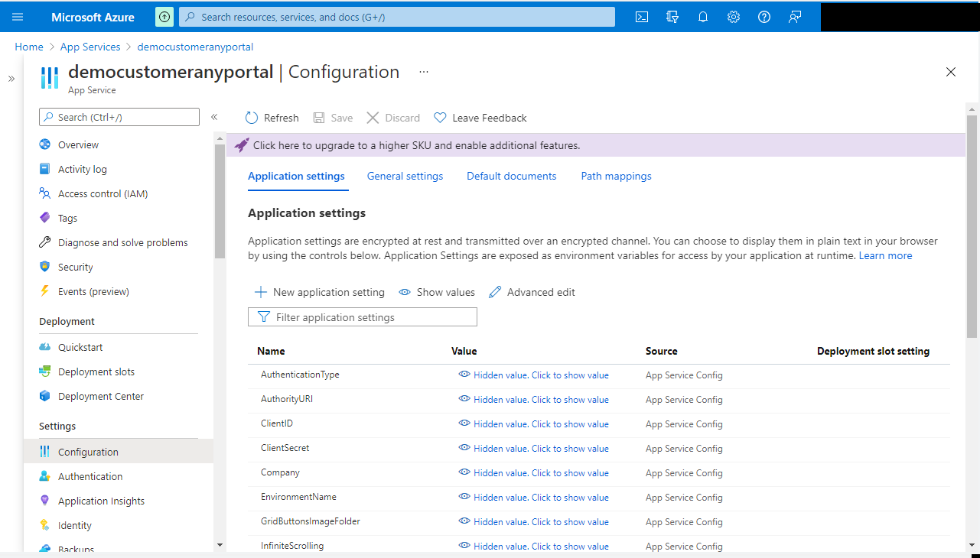The width and height of the screenshot is (980, 558).
Task: Click the Leave Feedback heart icon
Action: (440, 118)
